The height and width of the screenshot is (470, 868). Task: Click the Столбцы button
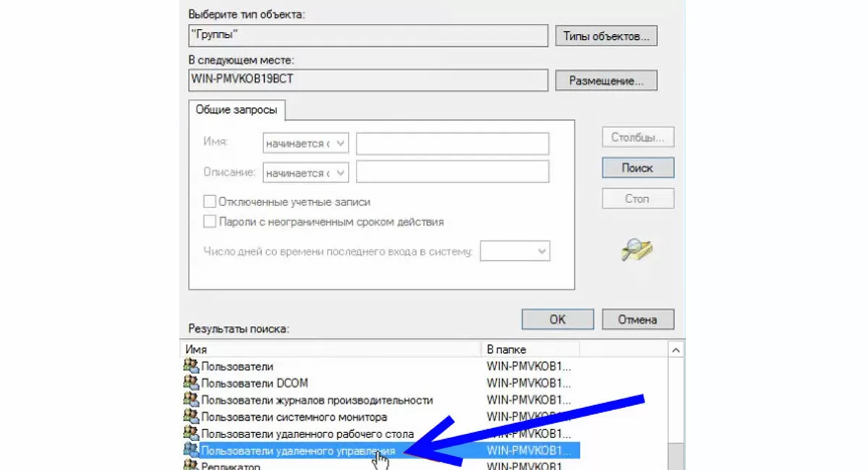click(638, 137)
